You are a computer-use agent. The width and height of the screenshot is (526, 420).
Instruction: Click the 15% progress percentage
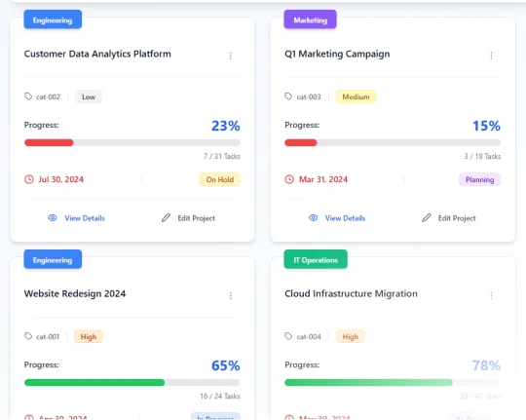pyautogui.click(x=486, y=126)
